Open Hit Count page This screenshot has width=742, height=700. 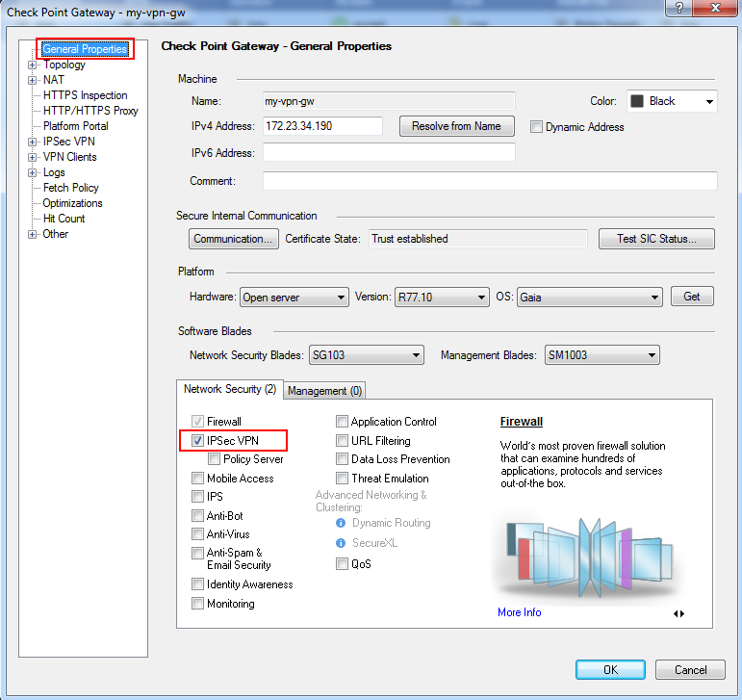(64, 219)
